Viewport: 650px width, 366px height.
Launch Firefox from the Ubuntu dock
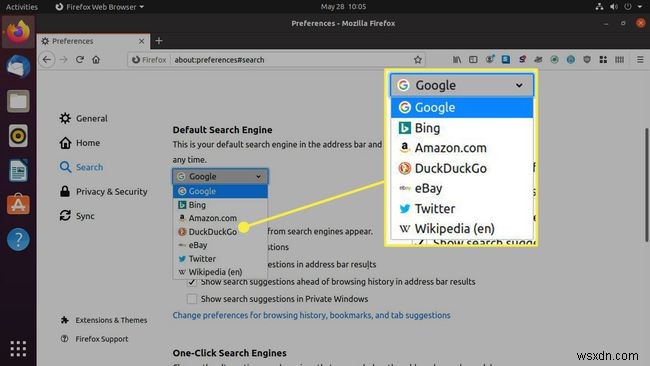point(18,32)
